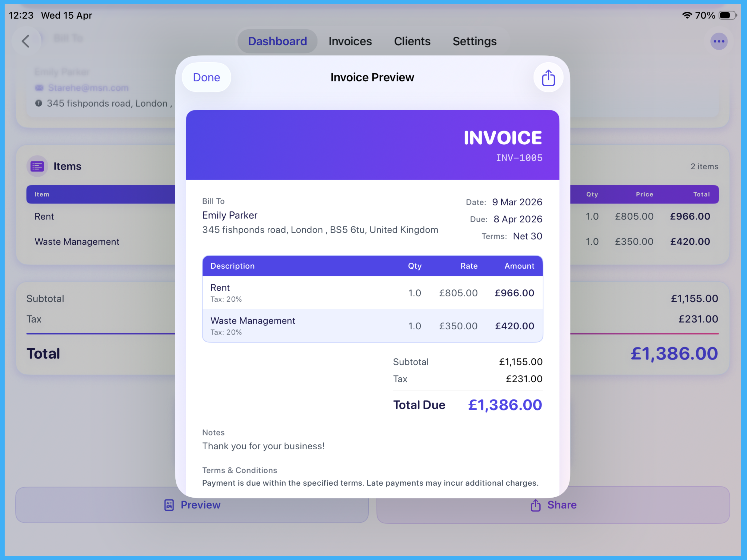The image size is (747, 560).
Task: Select the £350.00 rate in preview
Action: tap(458, 326)
